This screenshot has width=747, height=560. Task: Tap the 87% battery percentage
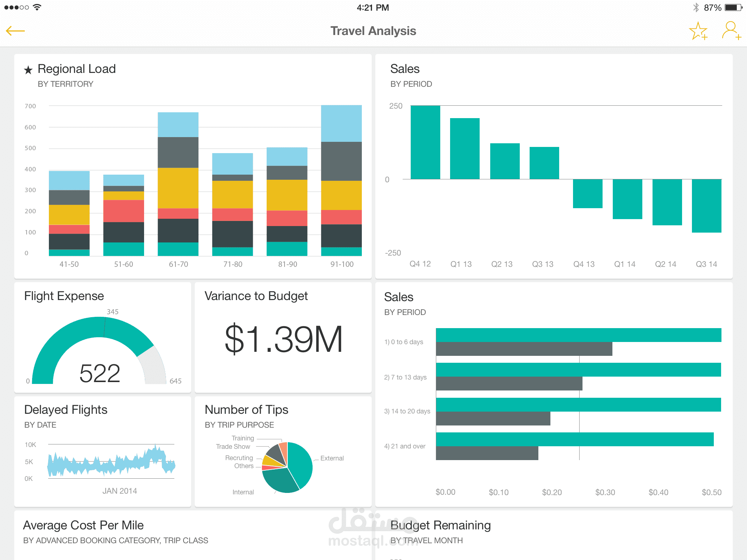[712, 8]
